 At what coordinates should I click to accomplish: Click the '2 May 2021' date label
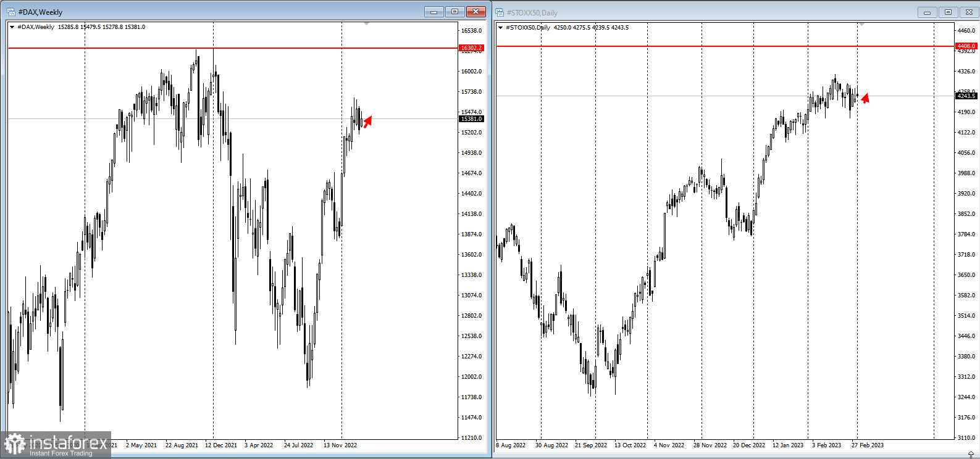141,445
